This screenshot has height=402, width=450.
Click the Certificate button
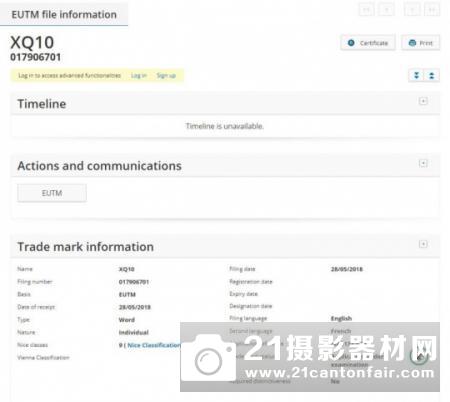pos(368,43)
